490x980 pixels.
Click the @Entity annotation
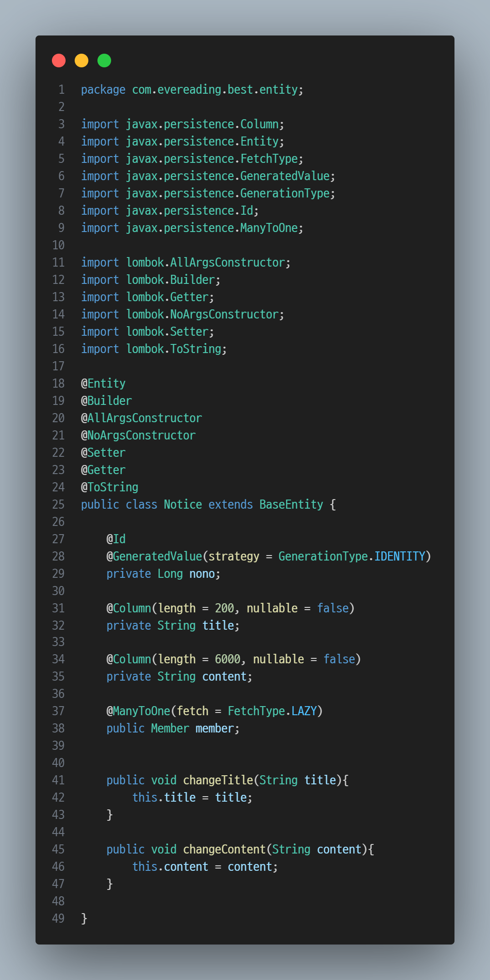[103, 384]
